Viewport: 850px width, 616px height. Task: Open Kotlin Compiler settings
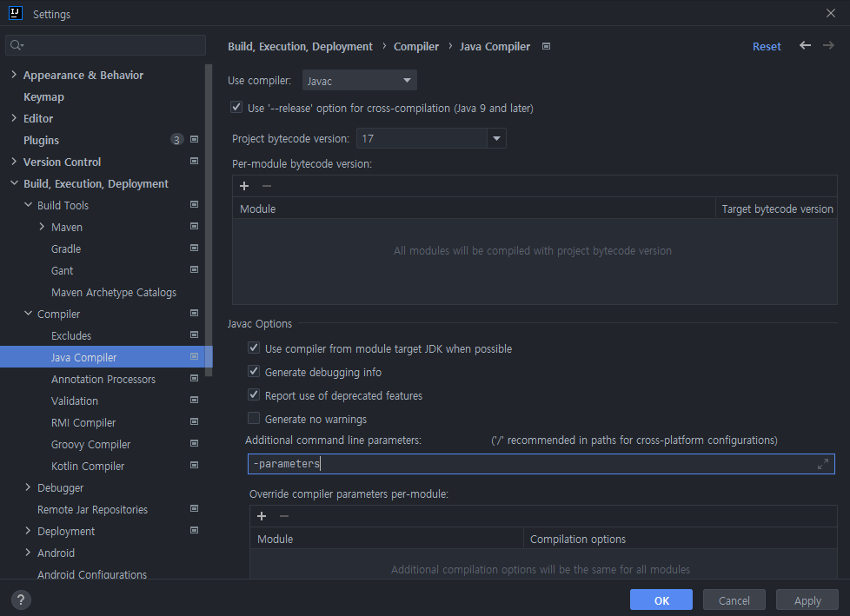pos(88,466)
